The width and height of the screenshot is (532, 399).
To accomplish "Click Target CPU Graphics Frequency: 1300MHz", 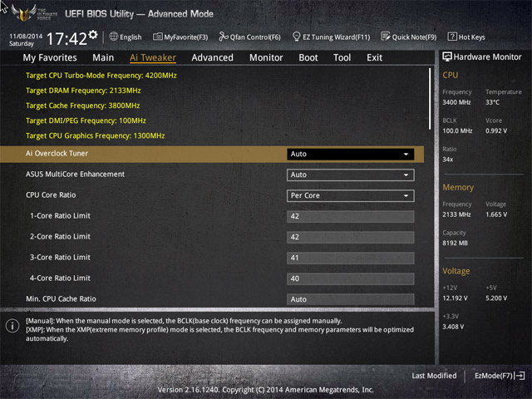I will pyautogui.click(x=96, y=135).
